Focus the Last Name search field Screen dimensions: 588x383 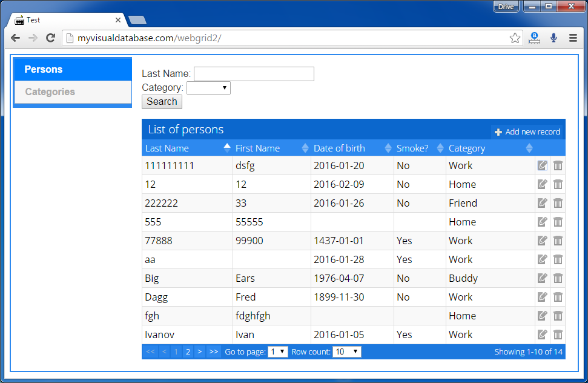[x=254, y=73]
